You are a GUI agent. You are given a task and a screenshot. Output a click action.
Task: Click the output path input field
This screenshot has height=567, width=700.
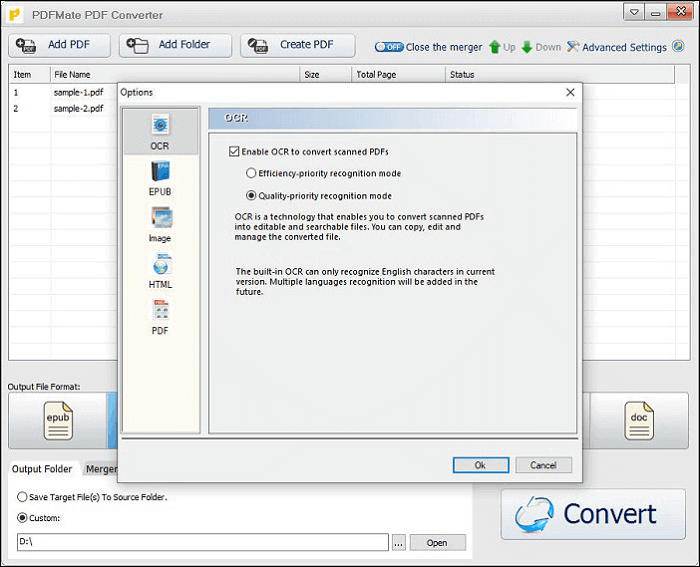coord(203,542)
